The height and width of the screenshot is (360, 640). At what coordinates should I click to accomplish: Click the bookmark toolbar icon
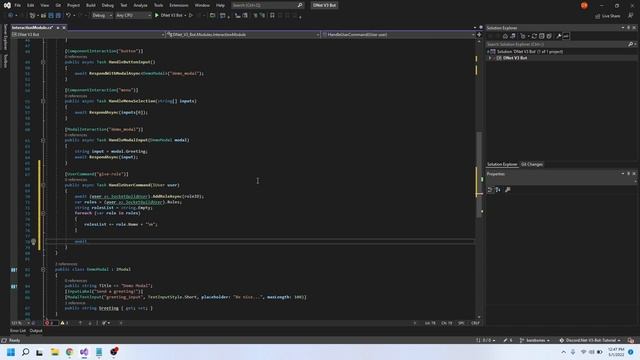click(272, 15)
